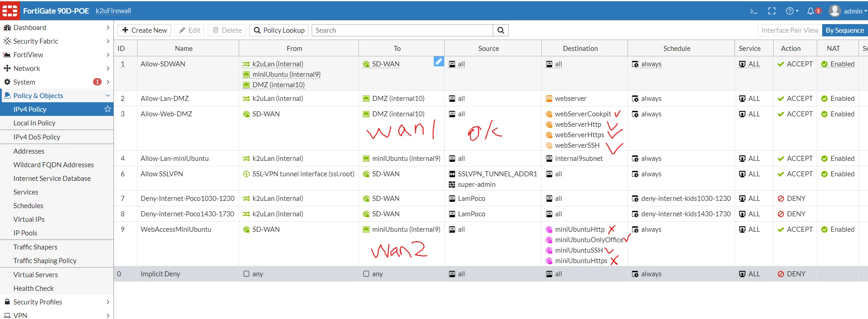868x319 pixels.
Task: Expand the VPN menu
Action: tap(108, 315)
